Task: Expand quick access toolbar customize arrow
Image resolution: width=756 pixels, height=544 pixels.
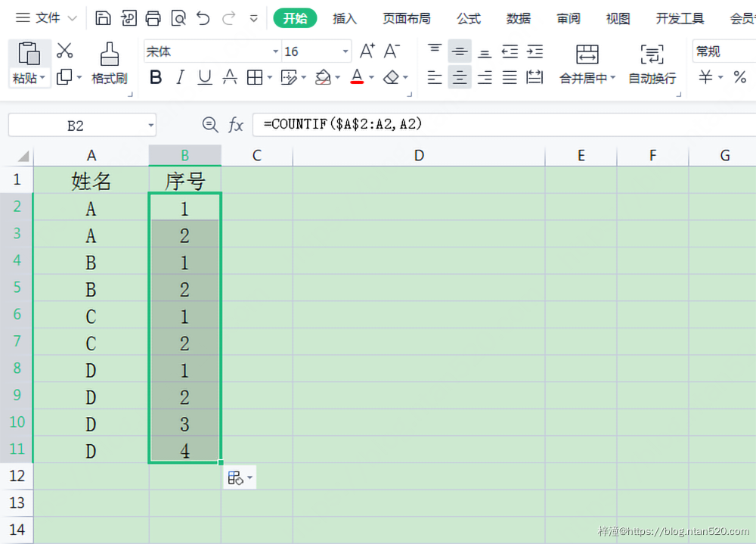Action: [253, 19]
